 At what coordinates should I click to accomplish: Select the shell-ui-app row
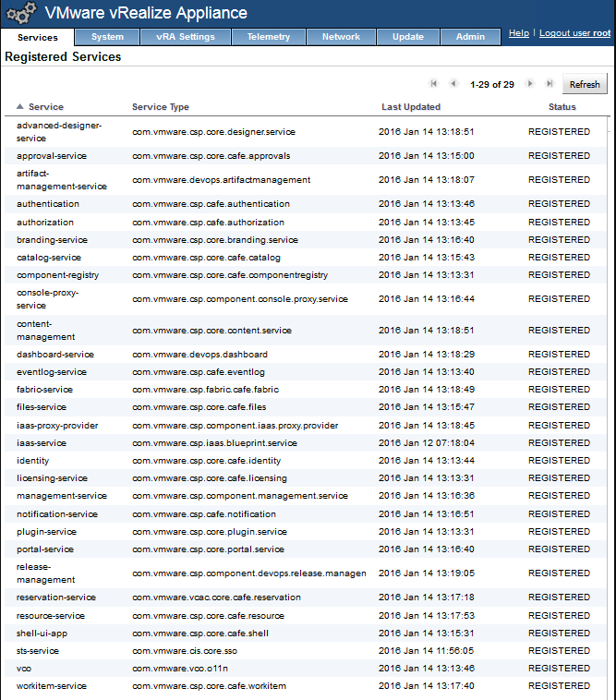(306, 633)
